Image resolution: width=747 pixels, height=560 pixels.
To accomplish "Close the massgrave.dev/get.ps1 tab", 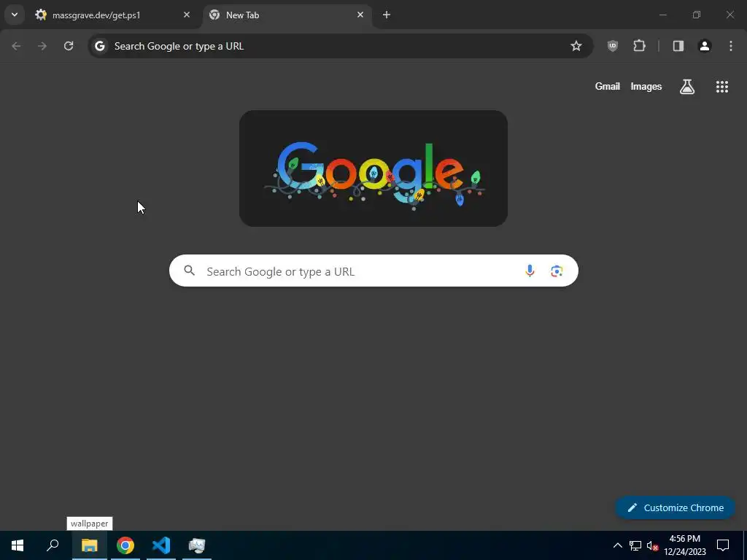I will [187, 15].
